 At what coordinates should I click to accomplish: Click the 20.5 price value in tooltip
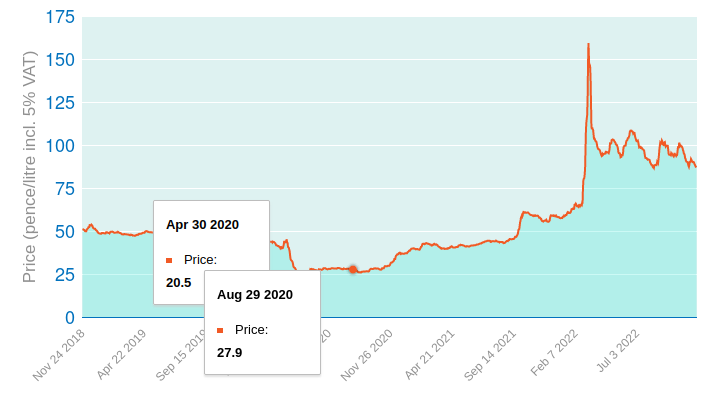179,282
